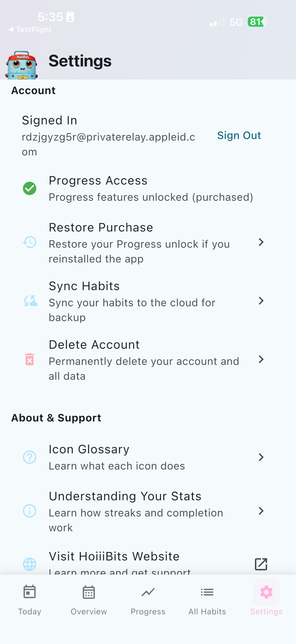Tap the Icon Glossary question mark icon

click(x=30, y=457)
